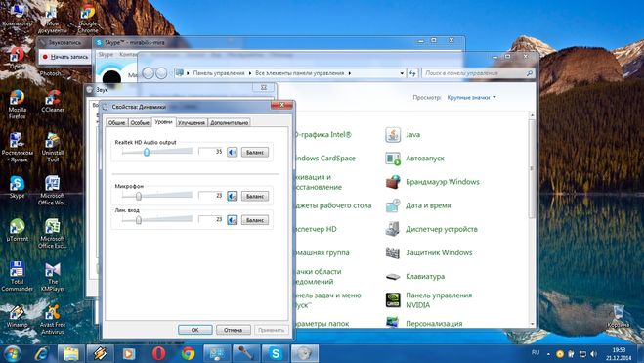Open Баланс for Микрофон
Screen dimensions: 644x363
255,196
